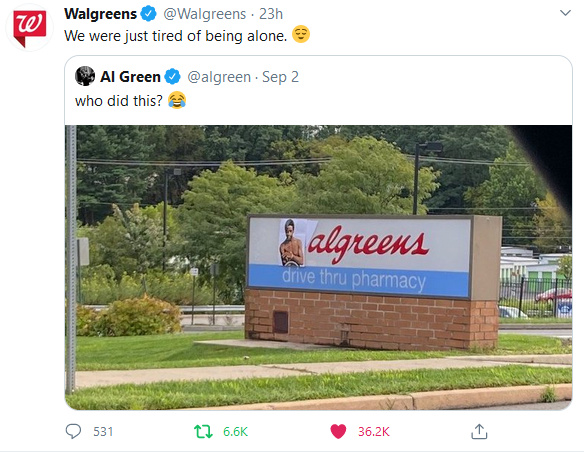Screen dimensions: 584x452
Task: Click the Sep 2 date in quoted tweet
Action: click(x=280, y=77)
